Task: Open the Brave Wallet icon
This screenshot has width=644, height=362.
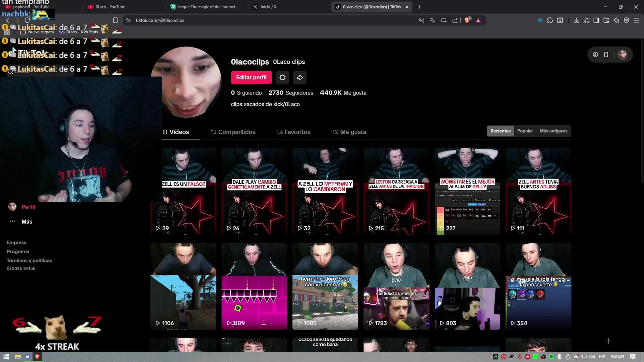Action: [606, 20]
